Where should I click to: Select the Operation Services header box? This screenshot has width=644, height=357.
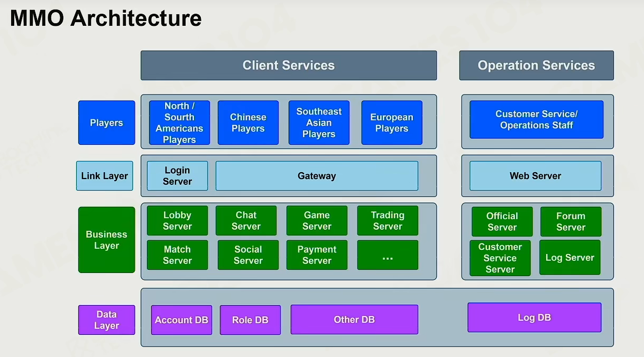536,65
